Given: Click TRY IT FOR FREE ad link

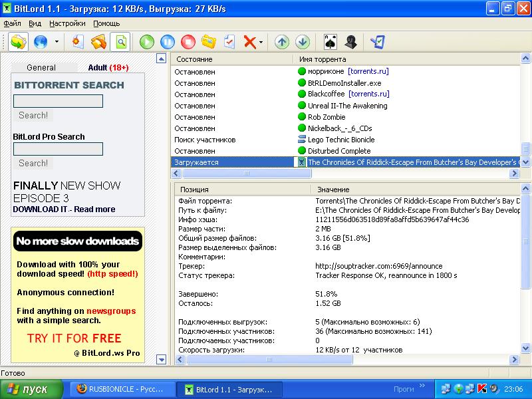Looking at the screenshot, I should click(x=74, y=338).
